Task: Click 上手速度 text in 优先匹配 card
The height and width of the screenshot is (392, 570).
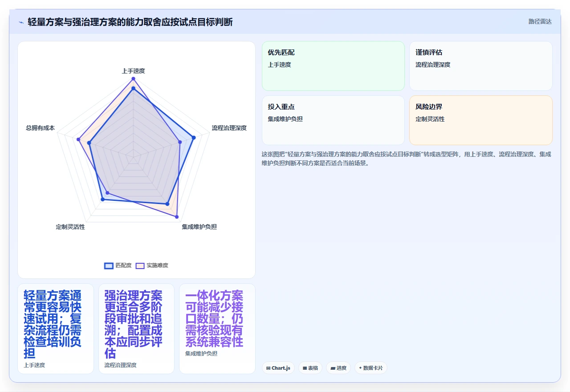Action: coord(279,65)
